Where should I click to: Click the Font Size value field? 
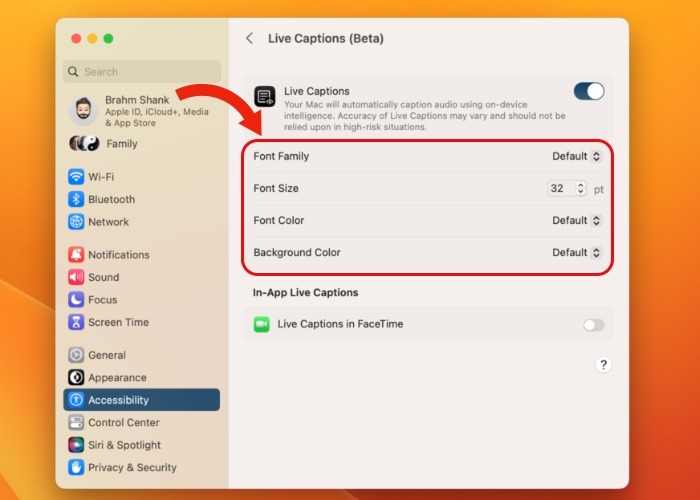(561, 188)
